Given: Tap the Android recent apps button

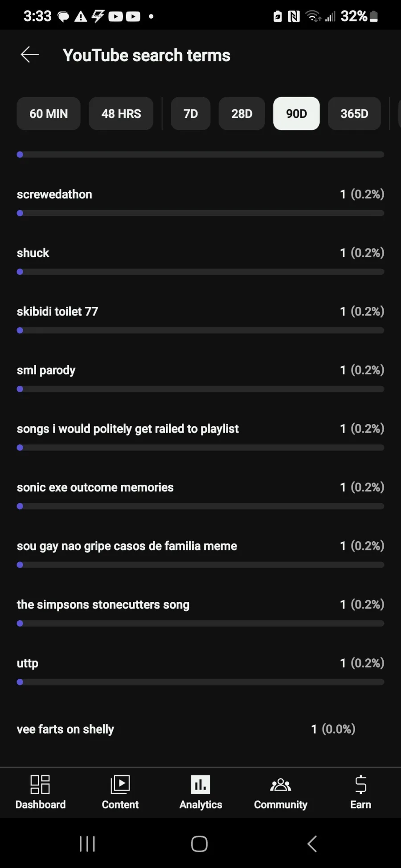Looking at the screenshot, I should point(87,844).
